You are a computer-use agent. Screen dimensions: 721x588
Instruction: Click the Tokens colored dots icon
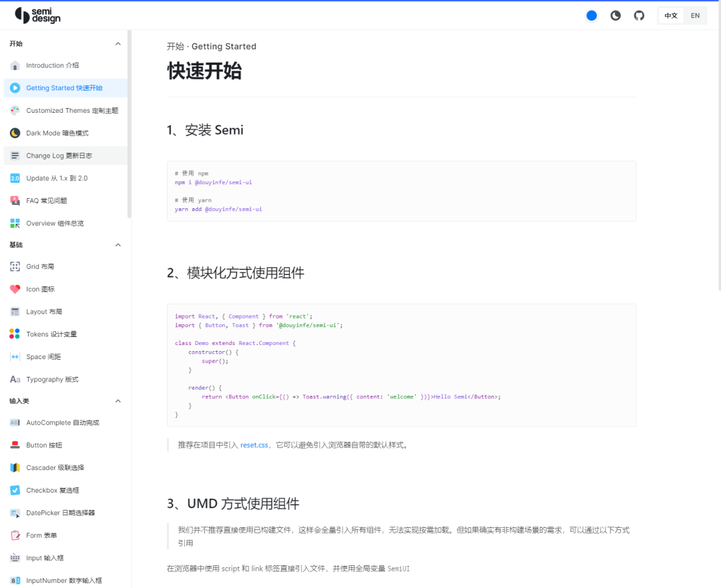(15, 334)
